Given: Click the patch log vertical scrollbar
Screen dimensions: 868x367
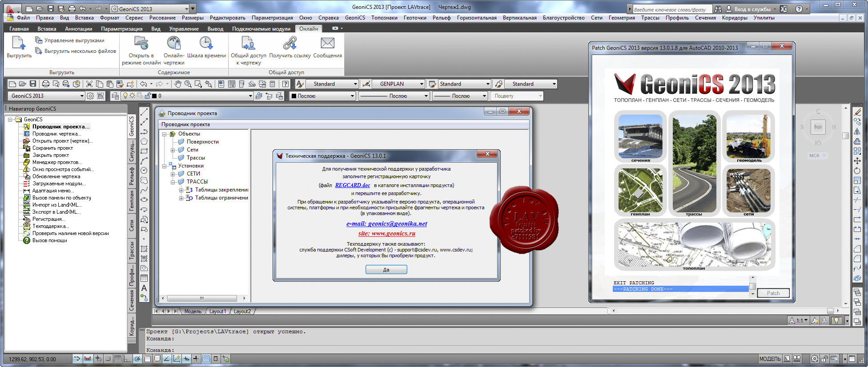Looking at the screenshot, I should point(752,286).
